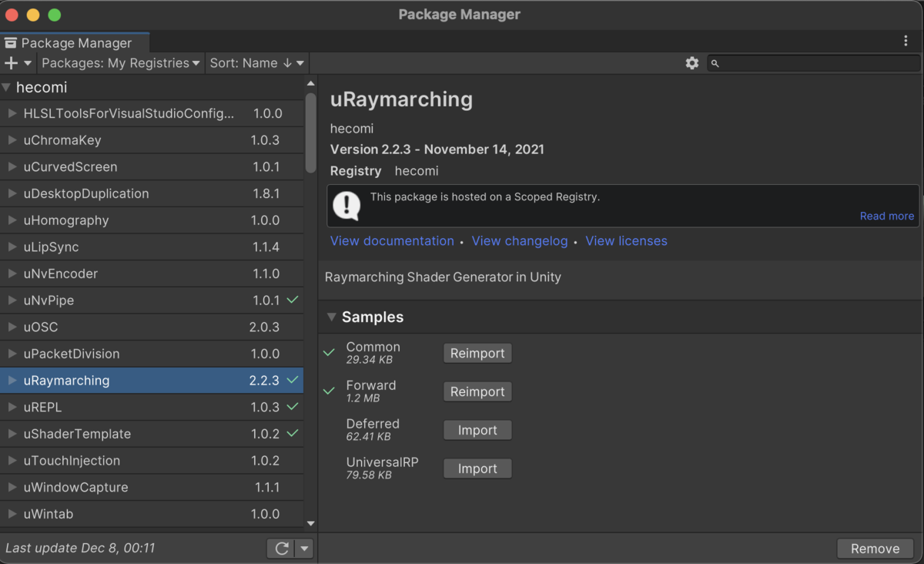Click the plus add package icon
Viewport: 924px width, 564px height.
11,63
